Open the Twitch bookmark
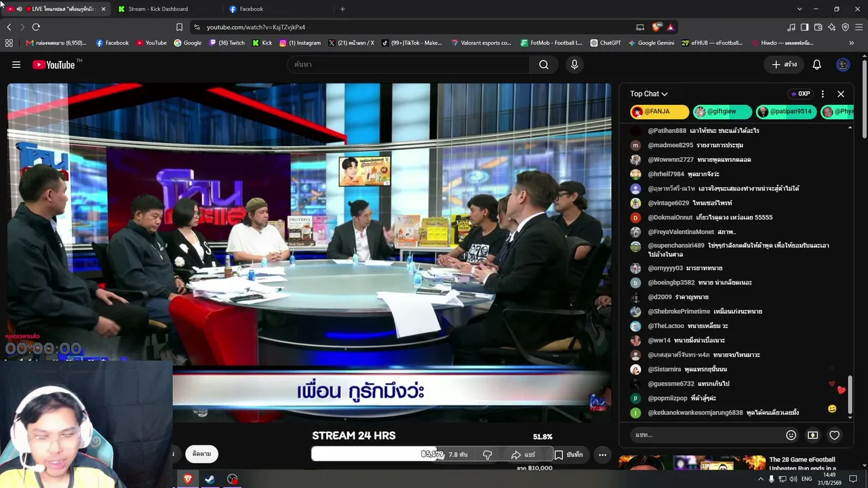The width and height of the screenshot is (868, 488). pos(227,43)
